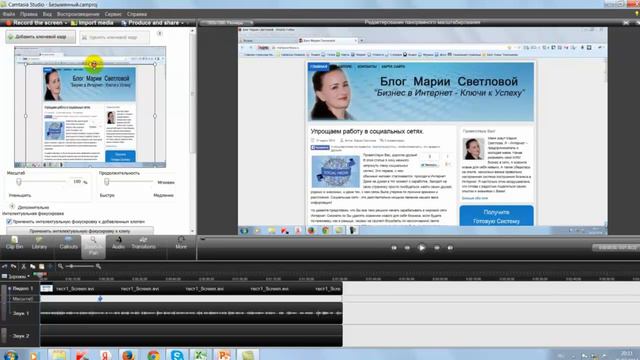Click the Звук 1 audio waveform clip

tap(191, 313)
